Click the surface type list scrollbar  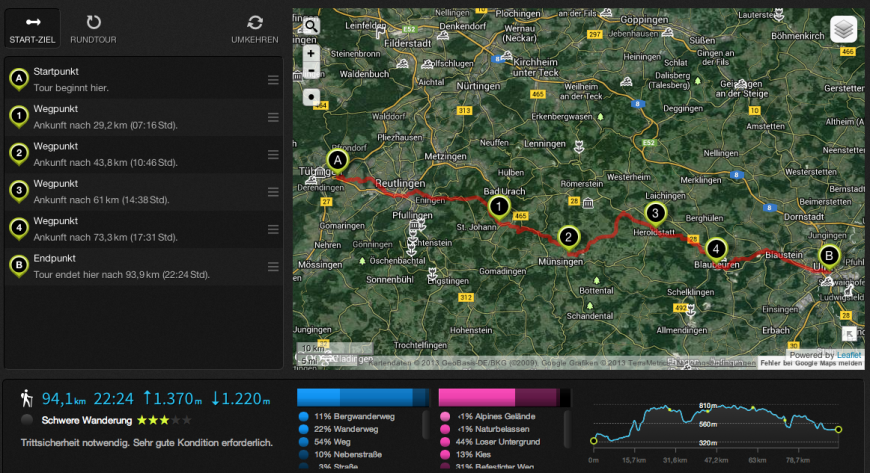click(x=566, y=427)
